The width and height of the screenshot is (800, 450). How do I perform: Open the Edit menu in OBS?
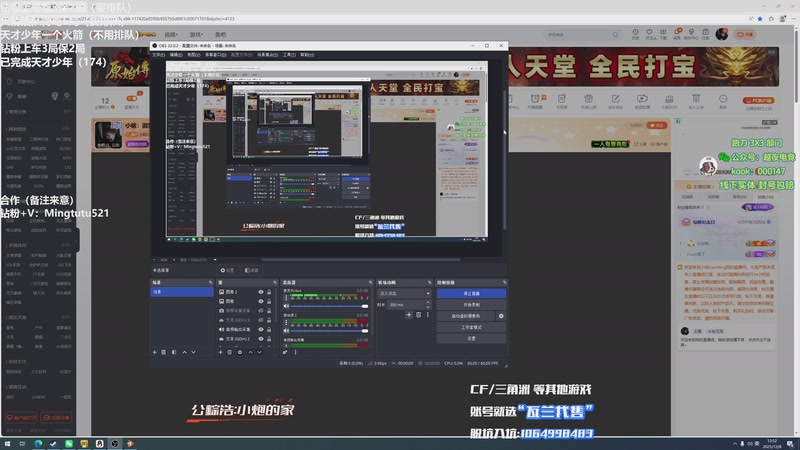click(176, 55)
